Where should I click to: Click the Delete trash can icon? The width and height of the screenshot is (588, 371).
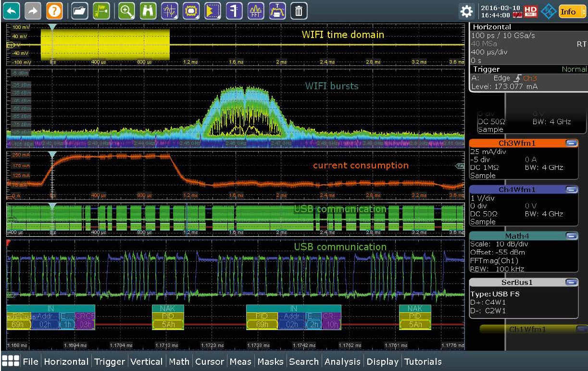(x=299, y=11)
